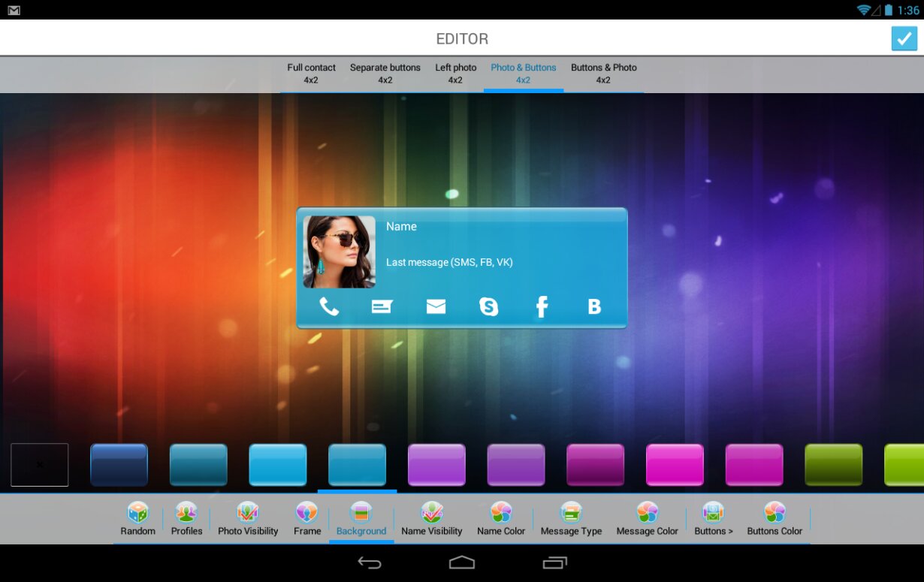The width and height of the screenshot is (924, 582).
Task: Open Name Visibility settings
Action: coord(432,519)
